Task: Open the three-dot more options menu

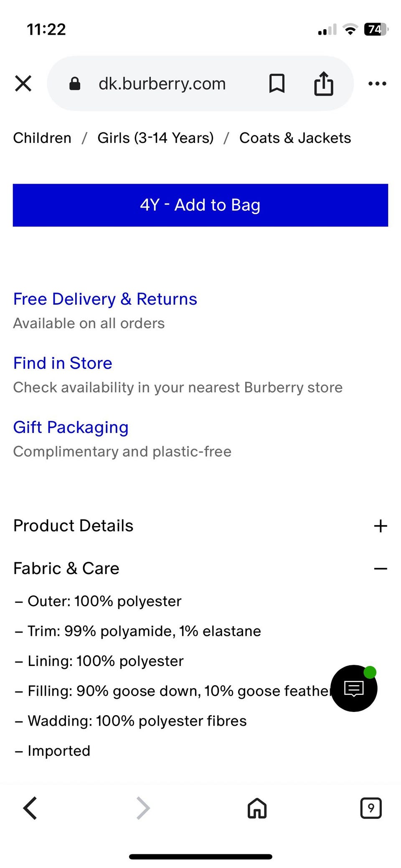Action: (x=377, y=84)
